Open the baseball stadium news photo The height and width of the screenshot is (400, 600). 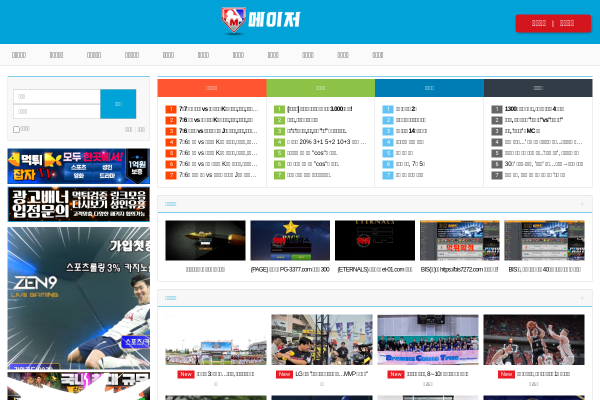click(x=216, y=340)
